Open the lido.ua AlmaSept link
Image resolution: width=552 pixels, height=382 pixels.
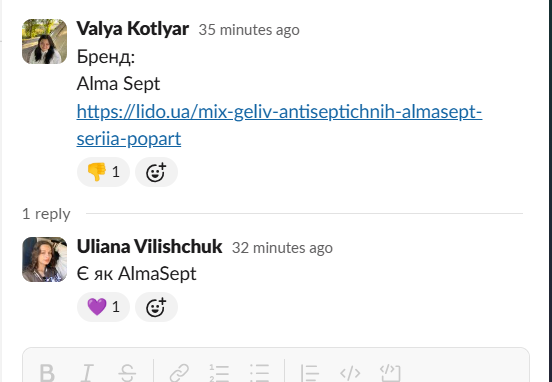[x=279, y=125]
